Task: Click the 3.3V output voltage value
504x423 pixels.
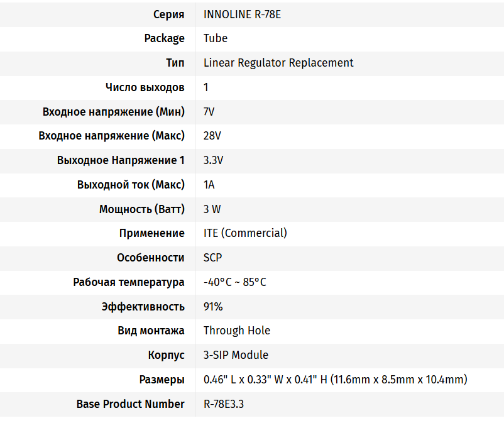Action: click(x=214, y=160)
